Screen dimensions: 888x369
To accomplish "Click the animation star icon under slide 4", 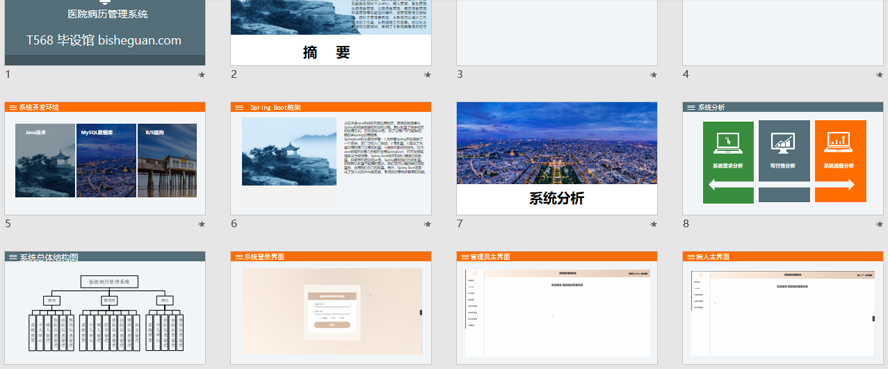I will coord(879,75).
